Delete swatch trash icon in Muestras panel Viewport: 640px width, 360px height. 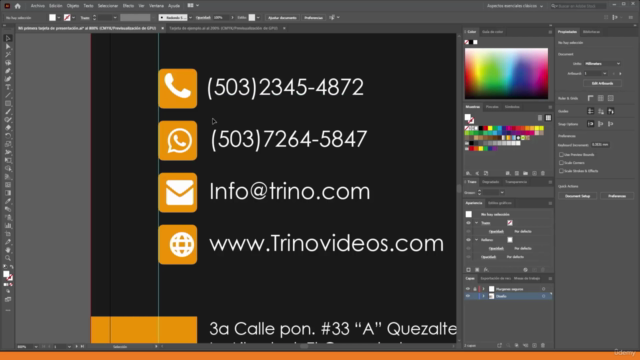(x=543, y=173)
